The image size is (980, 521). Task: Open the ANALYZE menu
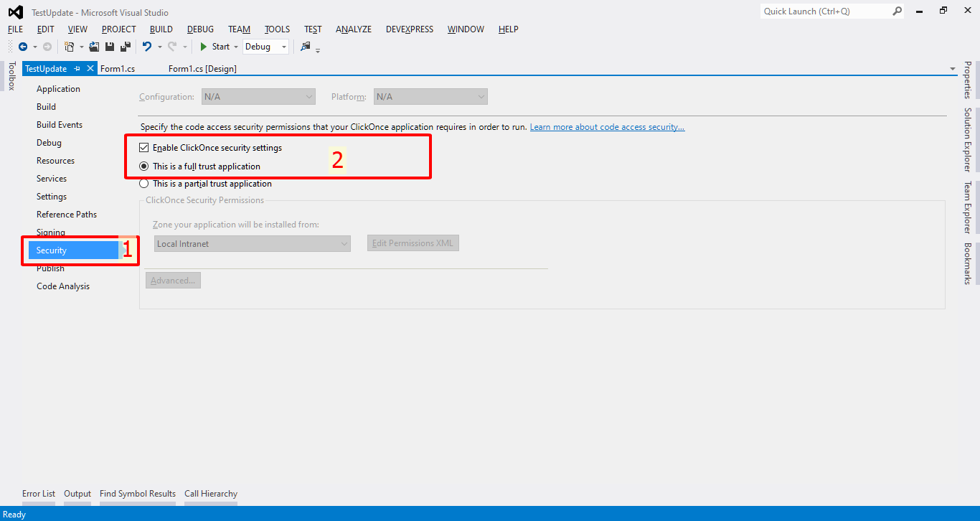[x=354, y=29]
